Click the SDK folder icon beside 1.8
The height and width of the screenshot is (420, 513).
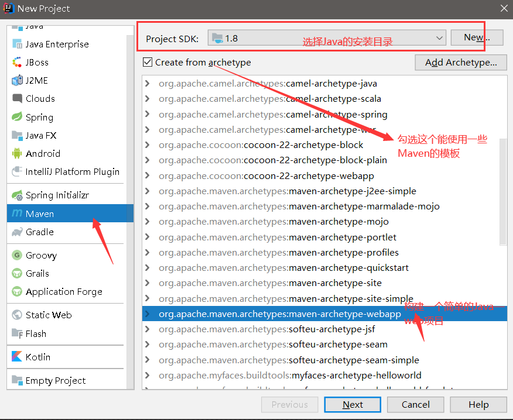click(x=217, y=38)
